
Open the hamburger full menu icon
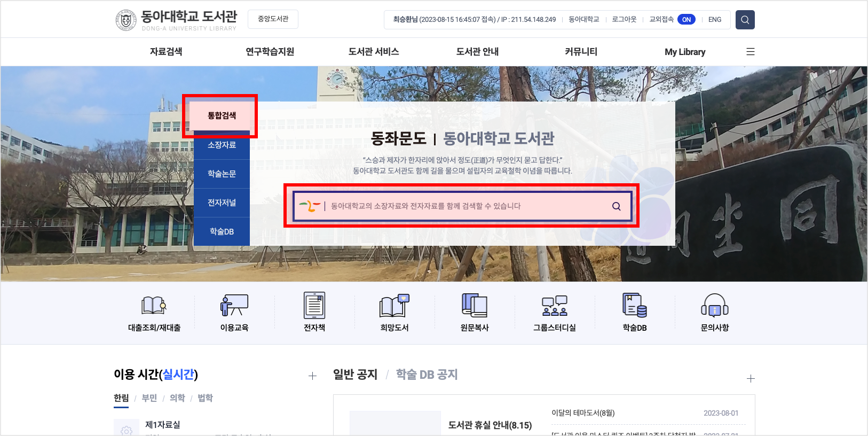coord(750,52)
